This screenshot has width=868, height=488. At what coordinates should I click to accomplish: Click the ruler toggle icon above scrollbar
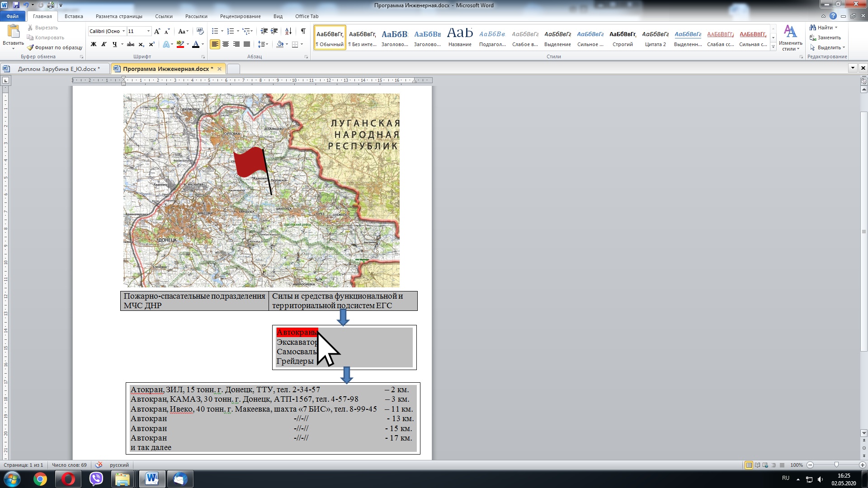tap(864, 82)
